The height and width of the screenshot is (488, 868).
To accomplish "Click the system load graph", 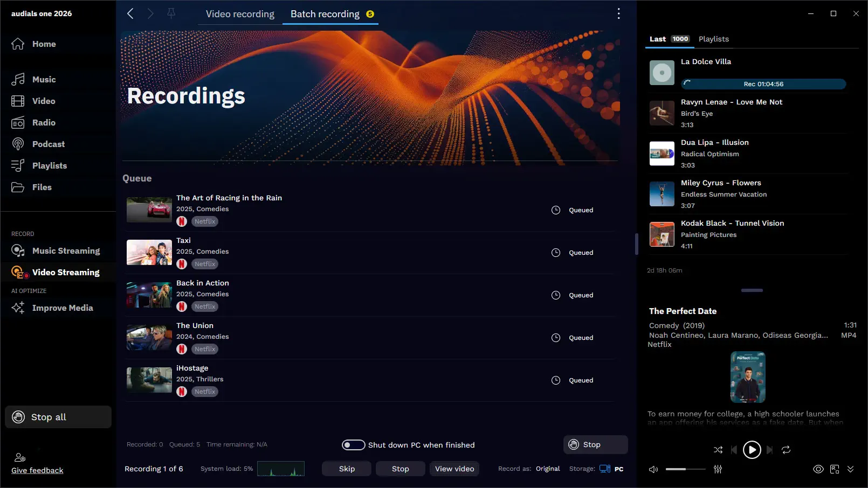I will tap(281, 469).
